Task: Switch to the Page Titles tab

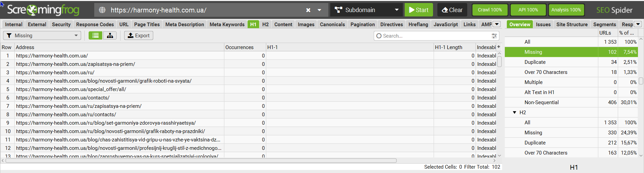Action: tap(147, 25)
